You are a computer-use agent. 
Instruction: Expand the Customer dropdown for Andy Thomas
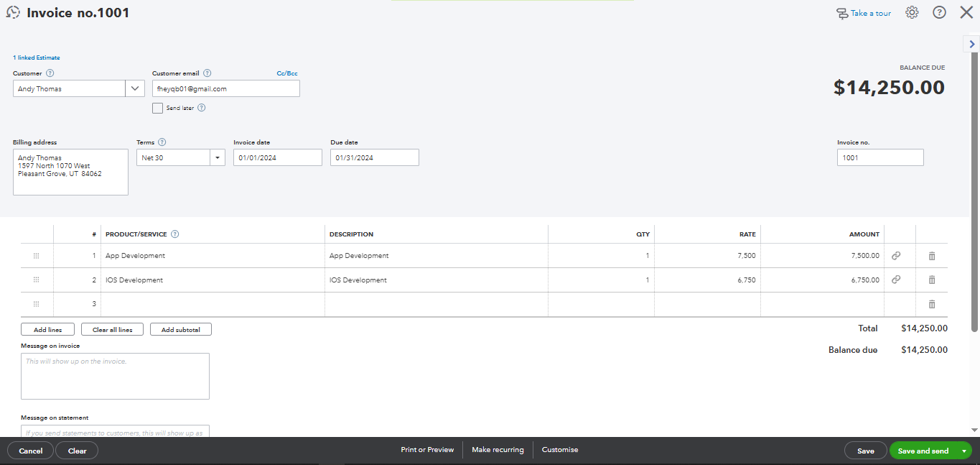coord(135,88)
